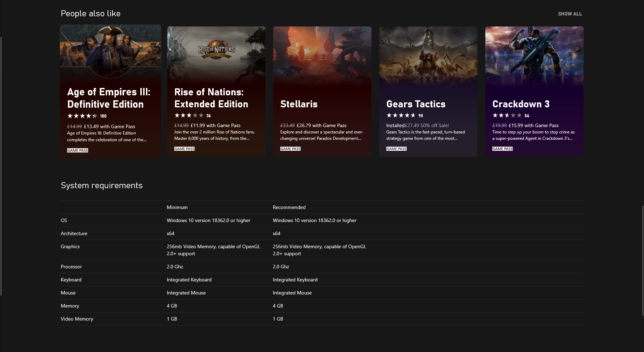Click the minimum Architecture x64 value
The image size is (644, 352).
pyautogui.click(x=170, y=233)
